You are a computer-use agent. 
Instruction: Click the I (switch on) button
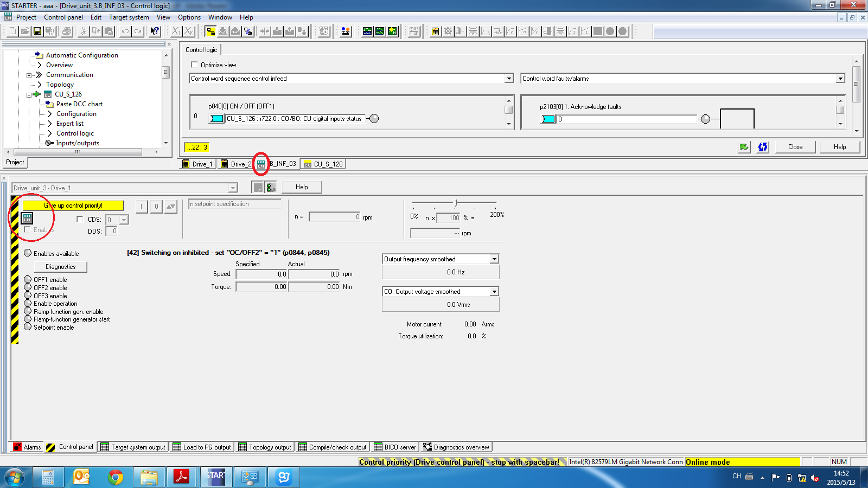[142, 207]
